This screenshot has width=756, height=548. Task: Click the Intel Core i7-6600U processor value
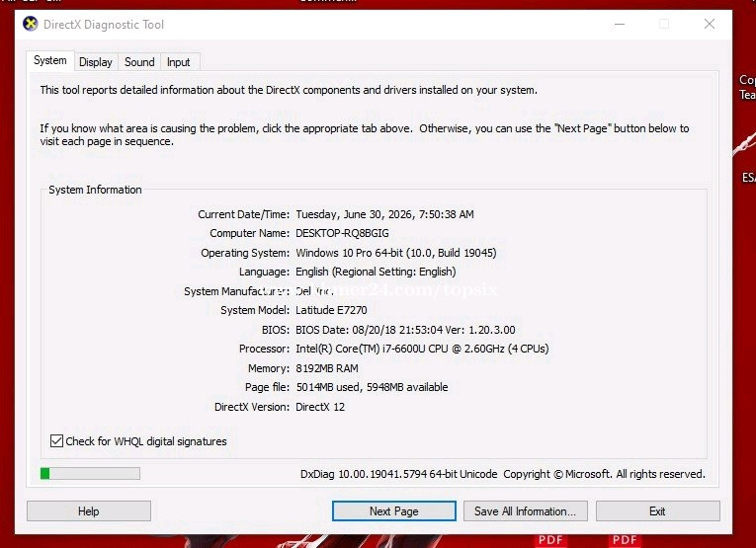coord(422,349)
